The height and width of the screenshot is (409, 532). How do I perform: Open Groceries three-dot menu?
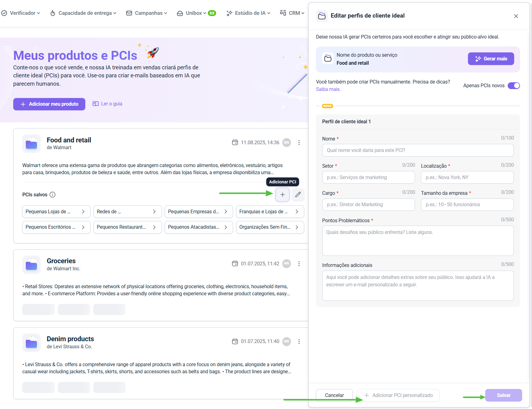click(299, 264)
